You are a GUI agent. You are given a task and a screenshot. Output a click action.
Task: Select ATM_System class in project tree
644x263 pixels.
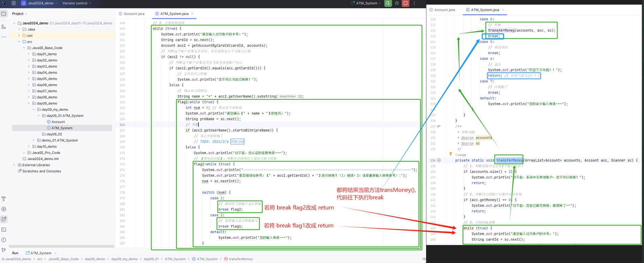(x=62, y=128)
